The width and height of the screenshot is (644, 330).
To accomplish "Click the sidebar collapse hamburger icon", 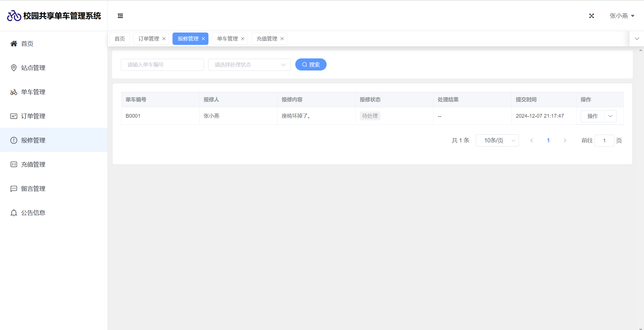I will tap(120, 16).
